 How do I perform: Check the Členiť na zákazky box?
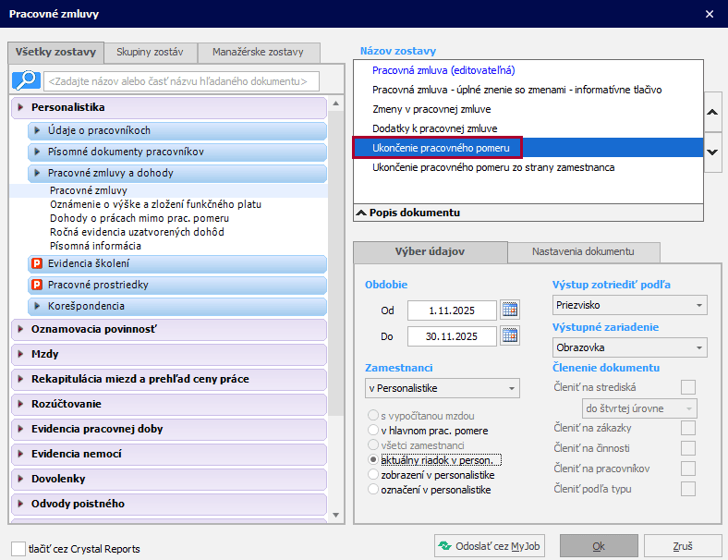point(687,428)
